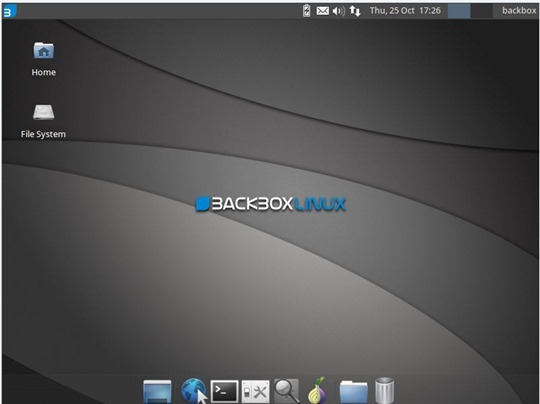Launch the terminal emulator from dock
The width and height of the screenshot is (540, 404).
(x=224, y=391)
